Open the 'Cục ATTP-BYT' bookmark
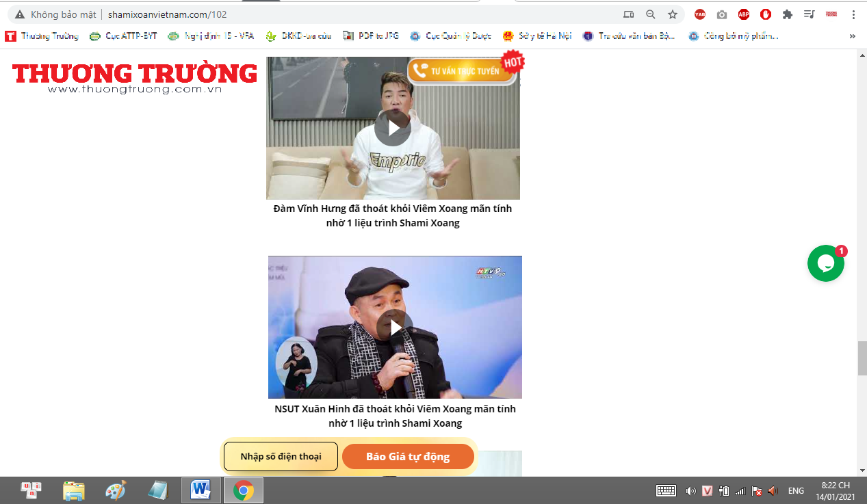This screenshot has width=867, height=504. [123, 36]
